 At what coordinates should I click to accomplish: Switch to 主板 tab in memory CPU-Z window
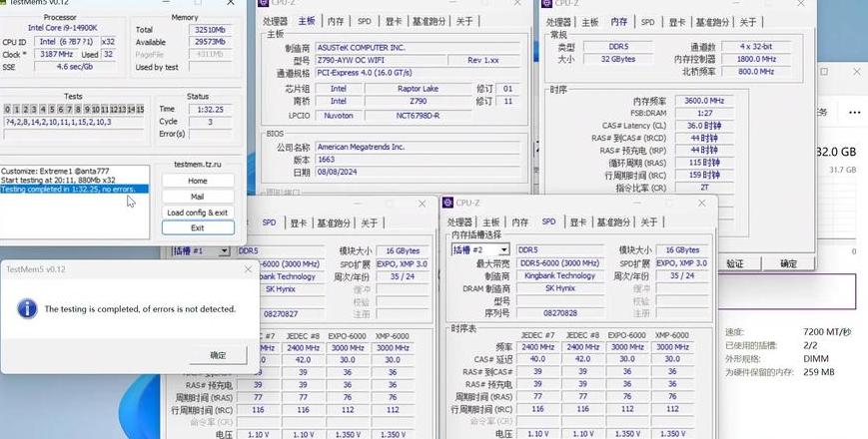(590, 22)
